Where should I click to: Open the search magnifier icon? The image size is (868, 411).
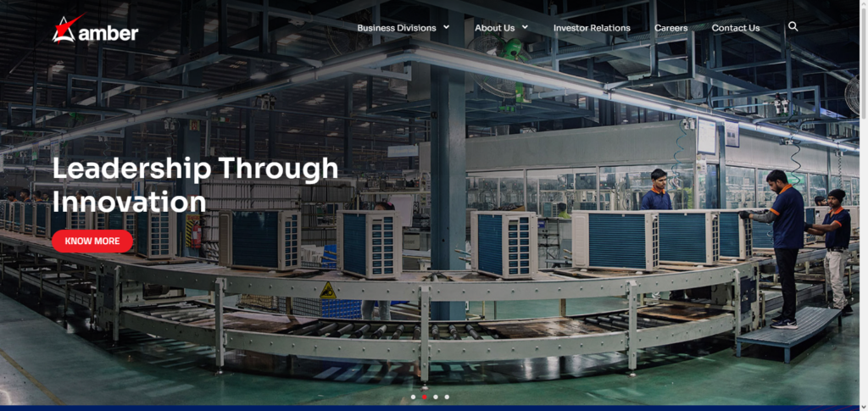pyautogui.click(x=793, y=27)
